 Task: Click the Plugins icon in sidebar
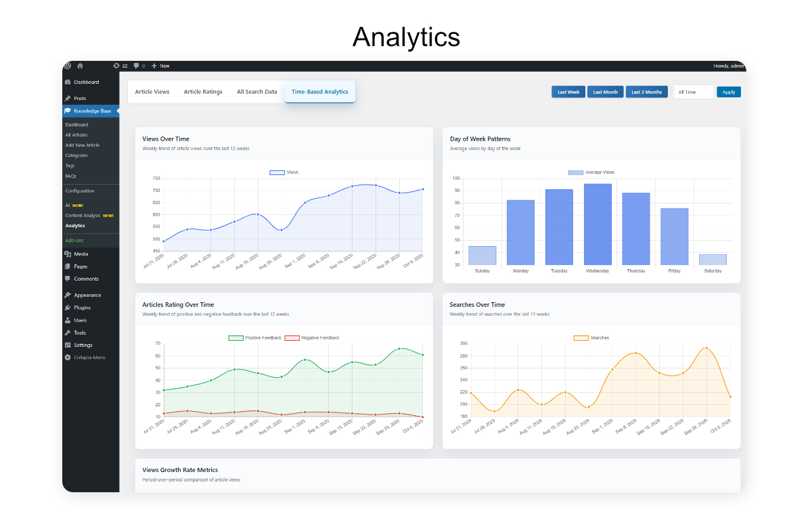pos(68,308)
